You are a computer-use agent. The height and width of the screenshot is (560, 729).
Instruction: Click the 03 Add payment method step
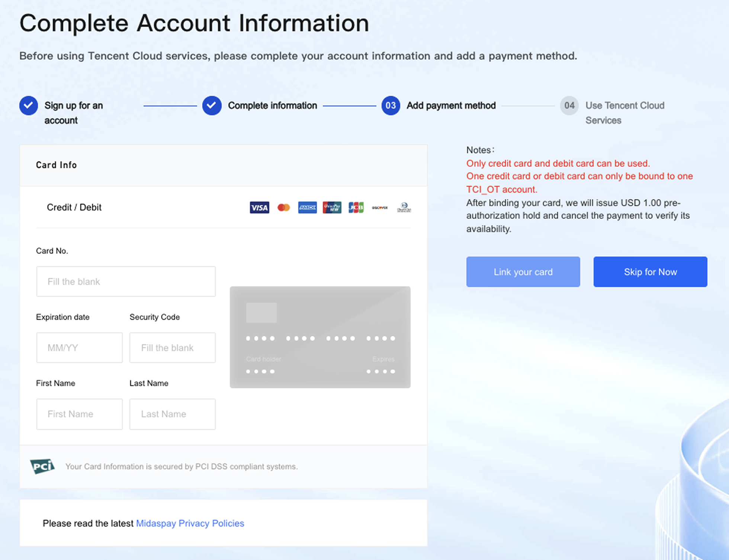coord(391,106)
